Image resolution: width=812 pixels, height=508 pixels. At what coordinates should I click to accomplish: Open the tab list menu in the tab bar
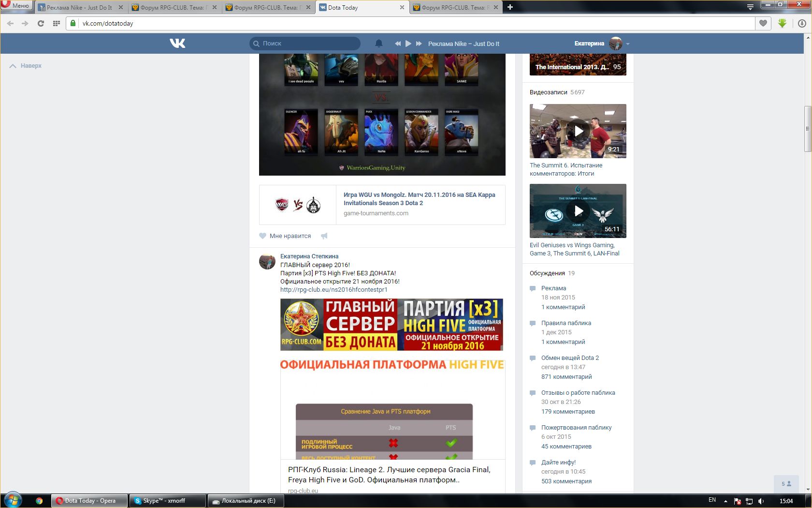click(750, 7)
